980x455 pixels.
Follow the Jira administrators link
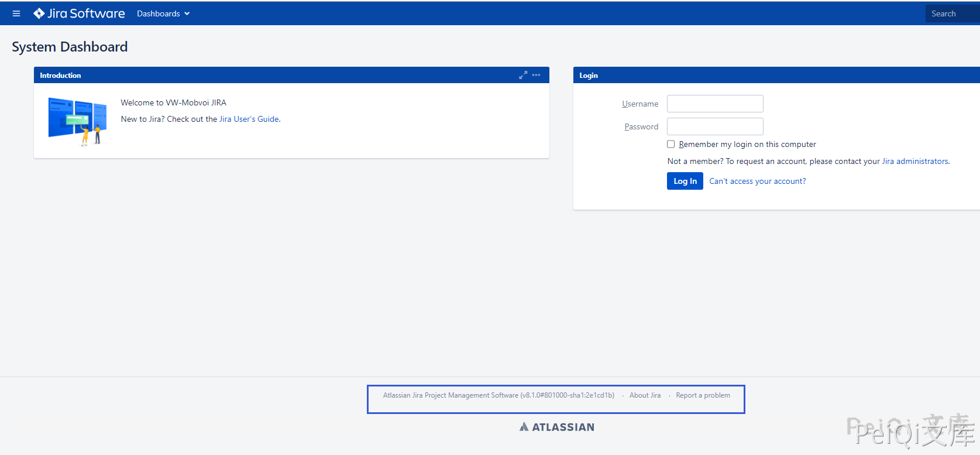[915, 161]
